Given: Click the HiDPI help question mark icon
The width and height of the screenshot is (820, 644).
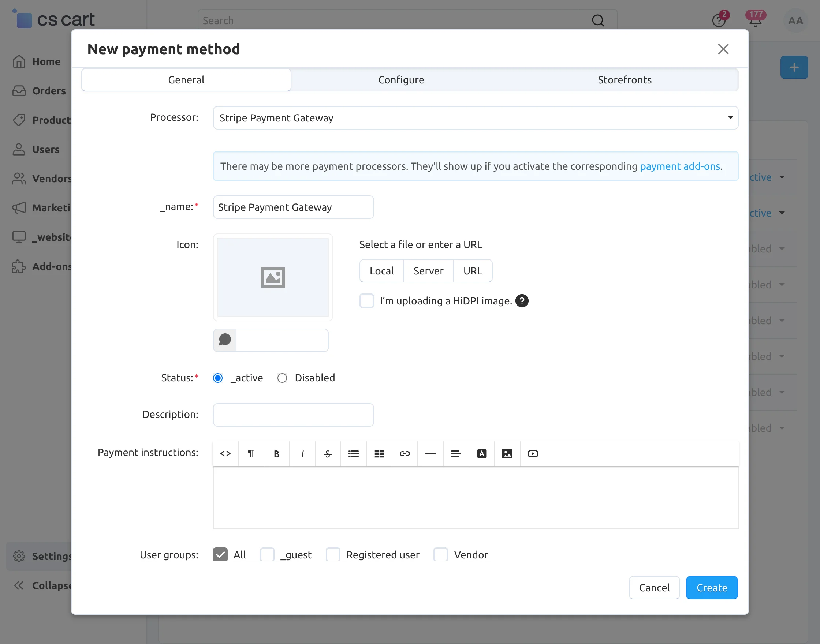Looking at the screenshot, I should point(522,301).
